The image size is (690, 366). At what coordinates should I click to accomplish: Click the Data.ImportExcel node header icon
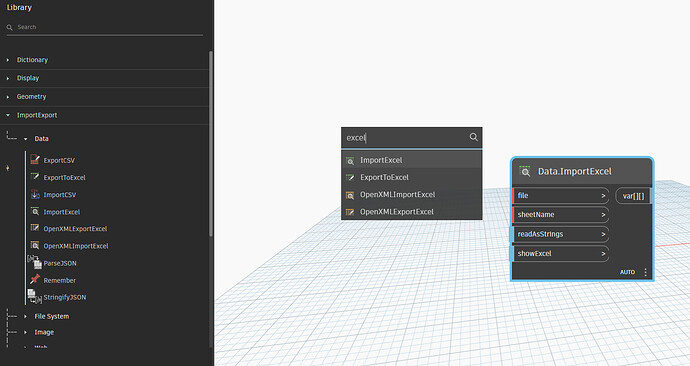pyautogui.click(x=525, y=171)
